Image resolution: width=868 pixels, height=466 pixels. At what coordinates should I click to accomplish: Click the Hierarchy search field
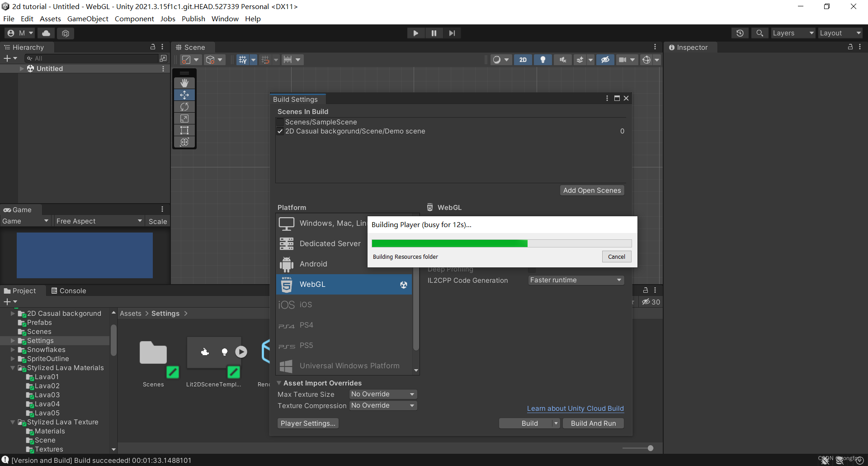coord(93,58)
